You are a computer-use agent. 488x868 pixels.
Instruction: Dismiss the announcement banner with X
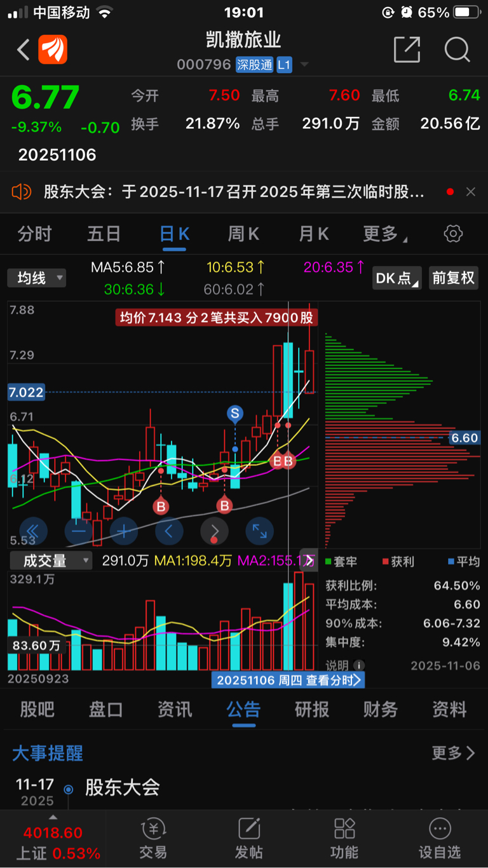click(x=471, y=191)
